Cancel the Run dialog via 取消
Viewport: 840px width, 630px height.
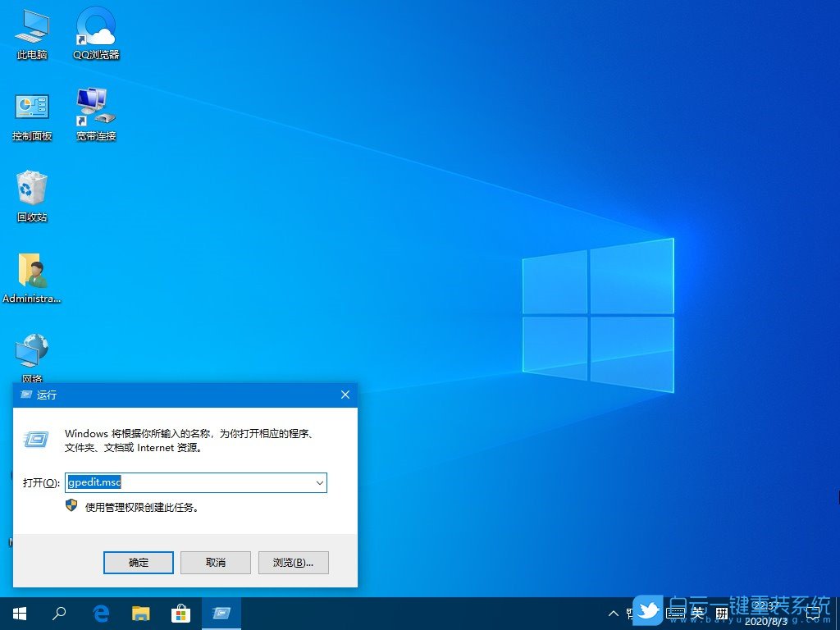[215, 563]
